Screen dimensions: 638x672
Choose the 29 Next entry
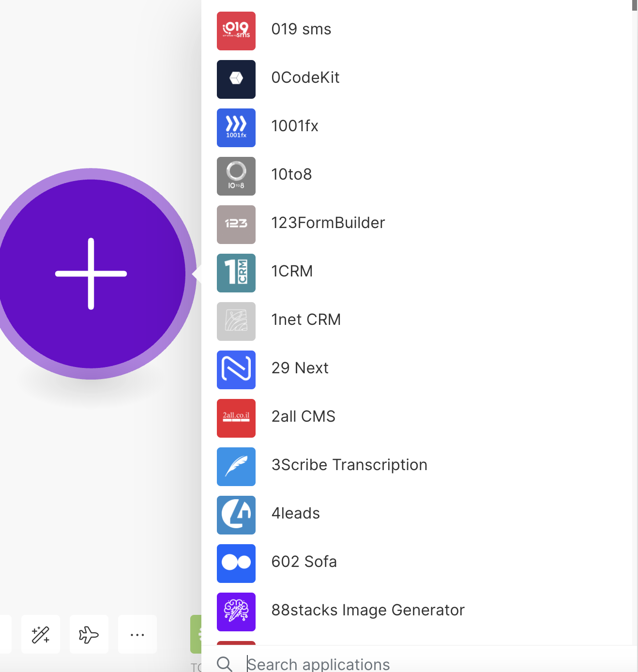coord(300,368)
